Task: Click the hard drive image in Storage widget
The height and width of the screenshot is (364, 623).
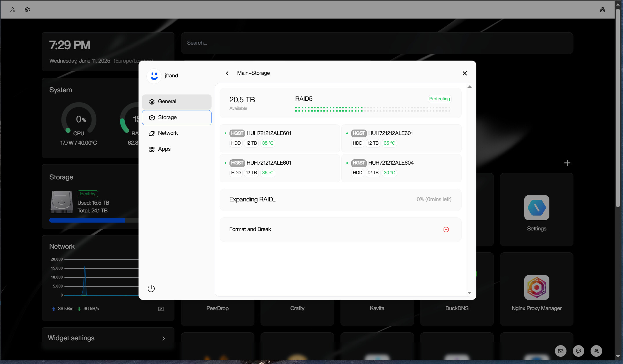Action: tap(62, 202)
